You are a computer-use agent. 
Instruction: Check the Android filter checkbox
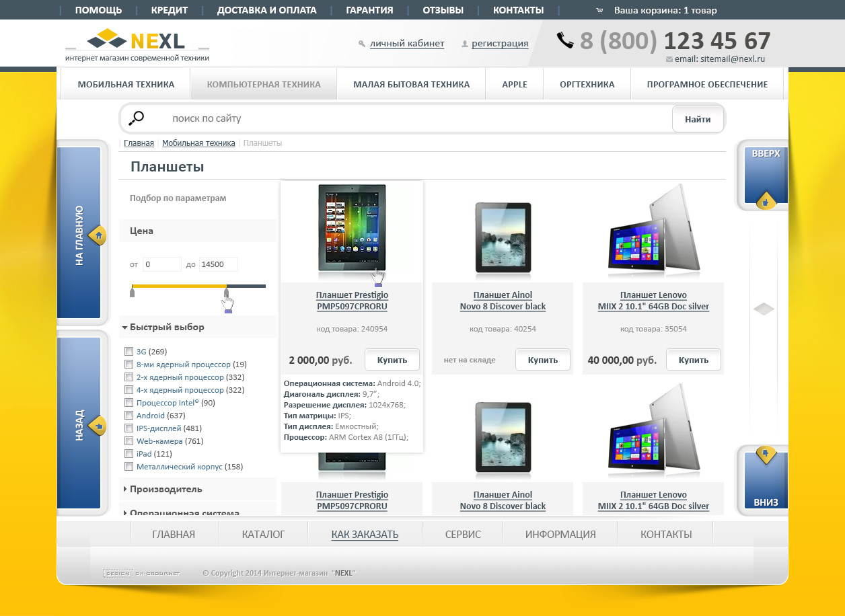(128, 415)
